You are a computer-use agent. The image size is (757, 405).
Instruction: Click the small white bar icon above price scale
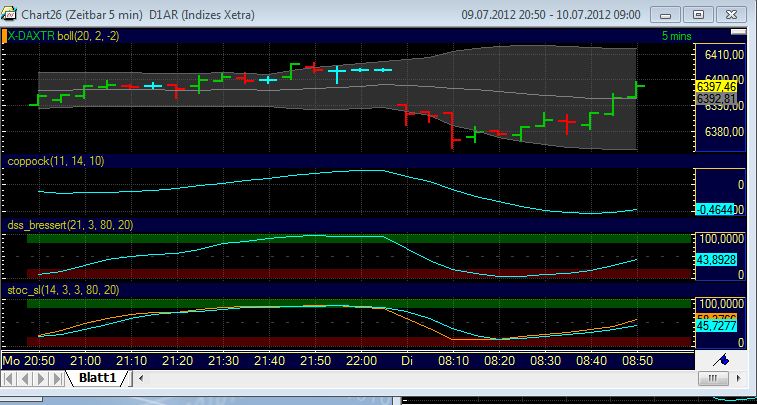pos(738,32)
